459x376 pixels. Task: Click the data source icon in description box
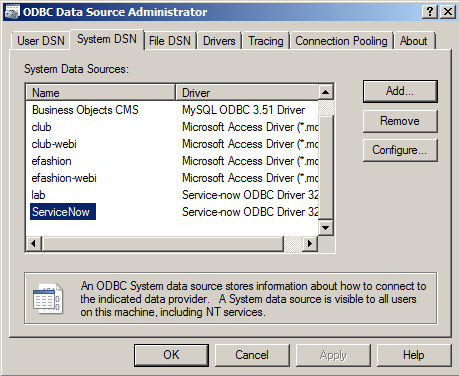pos(48,299)
